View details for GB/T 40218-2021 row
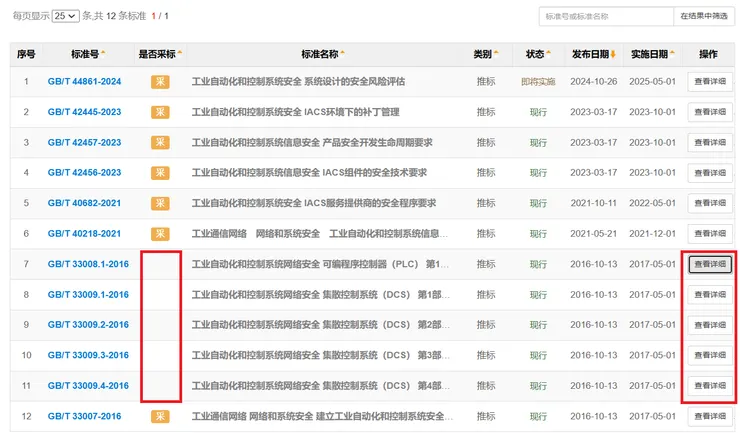 click(x=710, y=234)
